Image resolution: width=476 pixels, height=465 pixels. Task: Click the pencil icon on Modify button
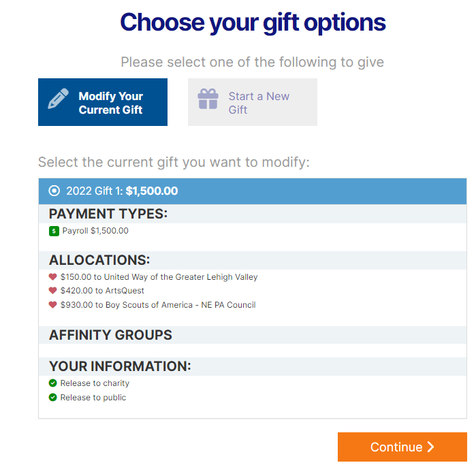pyautogui.click(x=58, y=98)
